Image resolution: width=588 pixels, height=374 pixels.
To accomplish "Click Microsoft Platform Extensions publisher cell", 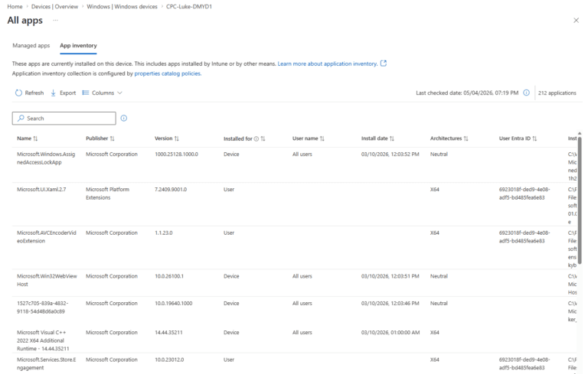I will pos(108,194).
